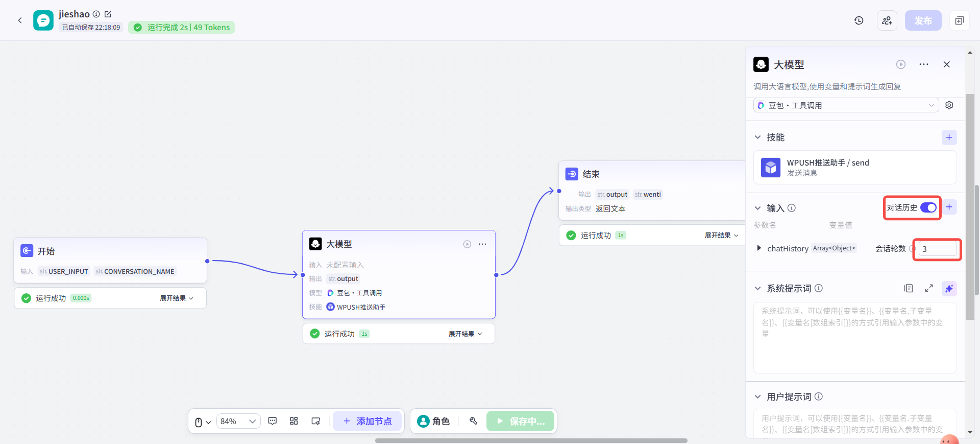This screenshot has height=444, width=980.
Task: Focus the 用户提示词 text area
Action: [x=855, y=423]
